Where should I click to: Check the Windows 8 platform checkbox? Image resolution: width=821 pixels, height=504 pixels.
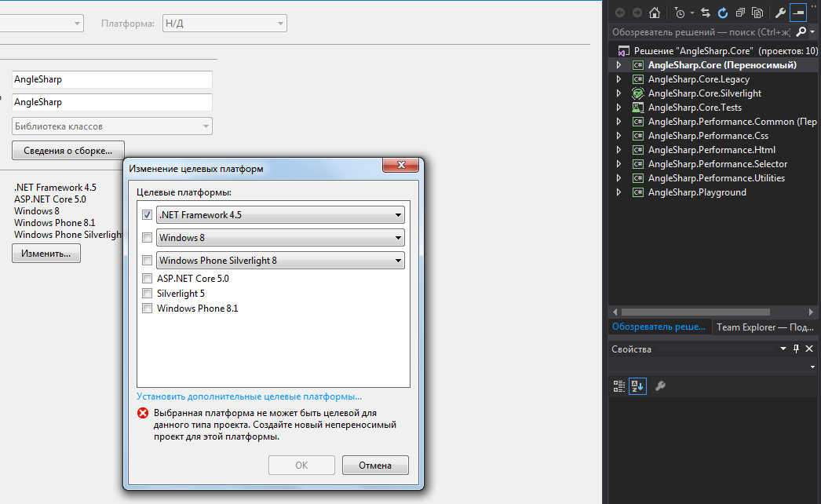tap(147, 238)
